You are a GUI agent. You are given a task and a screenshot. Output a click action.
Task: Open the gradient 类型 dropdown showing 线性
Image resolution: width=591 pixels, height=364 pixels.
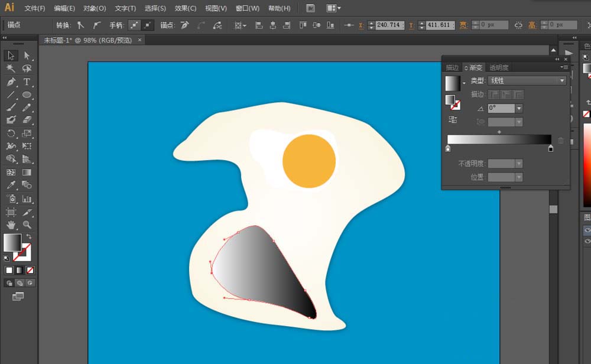(x=527, y=81)
